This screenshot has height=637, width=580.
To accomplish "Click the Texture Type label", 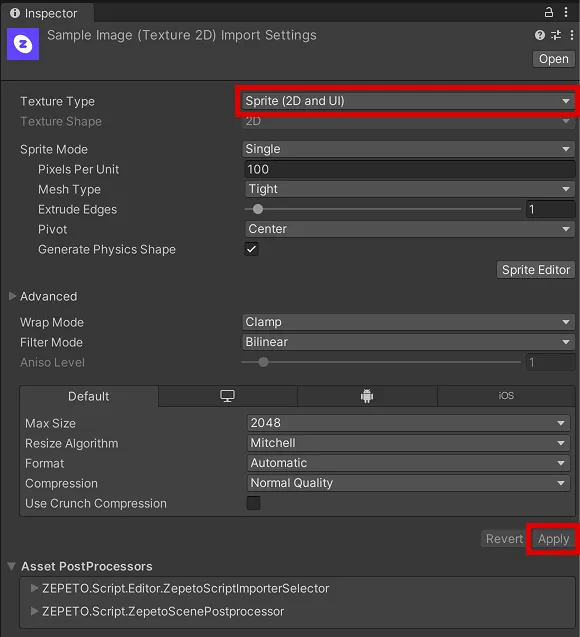I will click(x=57, y=101).
